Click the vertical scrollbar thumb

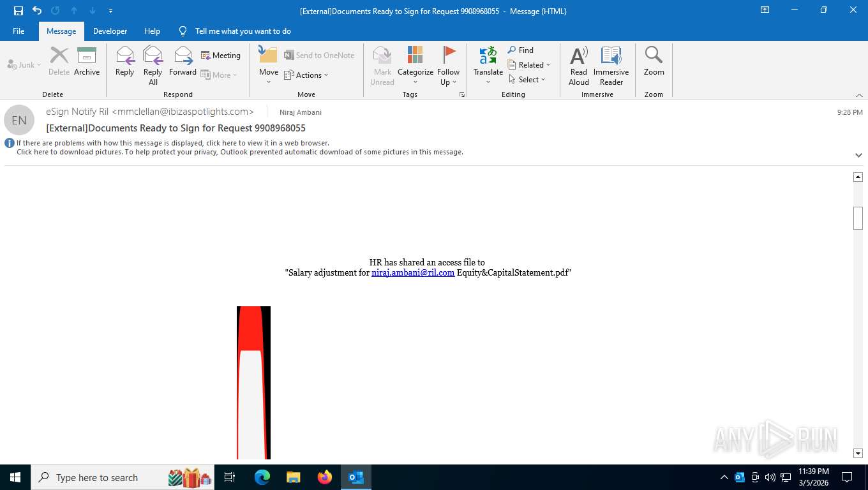pyautogui.click(x=858, y=218)
